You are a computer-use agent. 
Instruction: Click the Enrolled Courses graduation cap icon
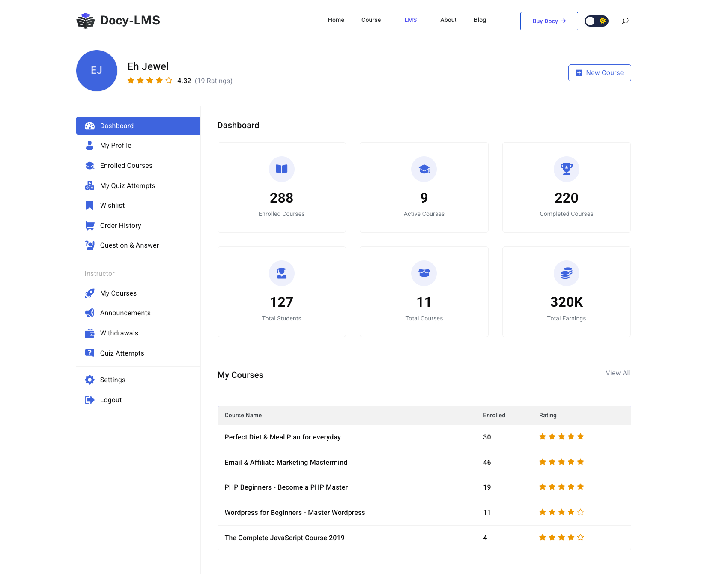[90, 166]
